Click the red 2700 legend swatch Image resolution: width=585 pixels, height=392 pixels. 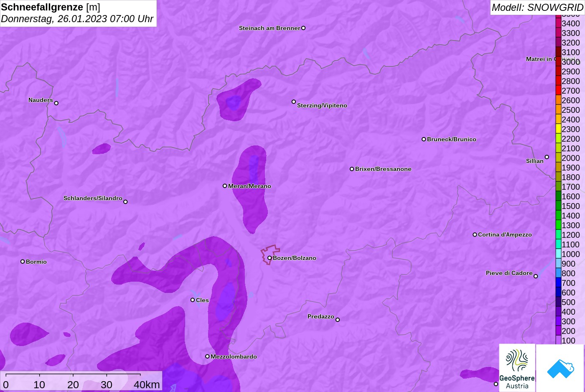point(558,91)
